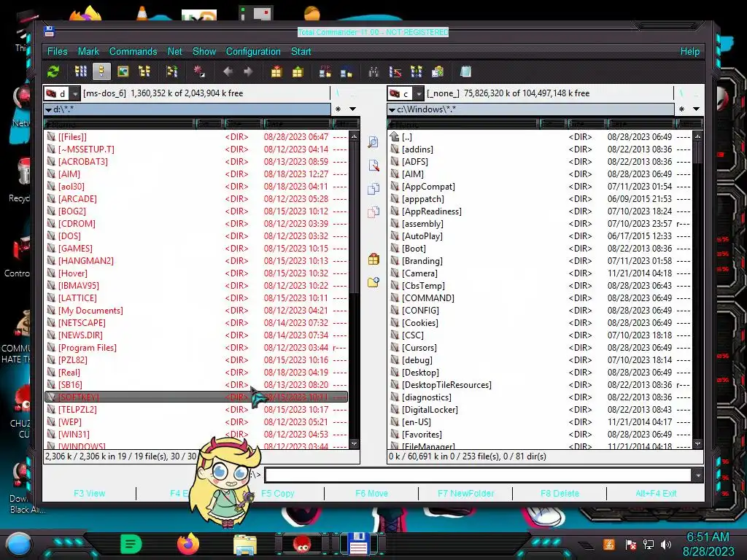Open the left panel drive d dropdown

(x=75, y=93)
